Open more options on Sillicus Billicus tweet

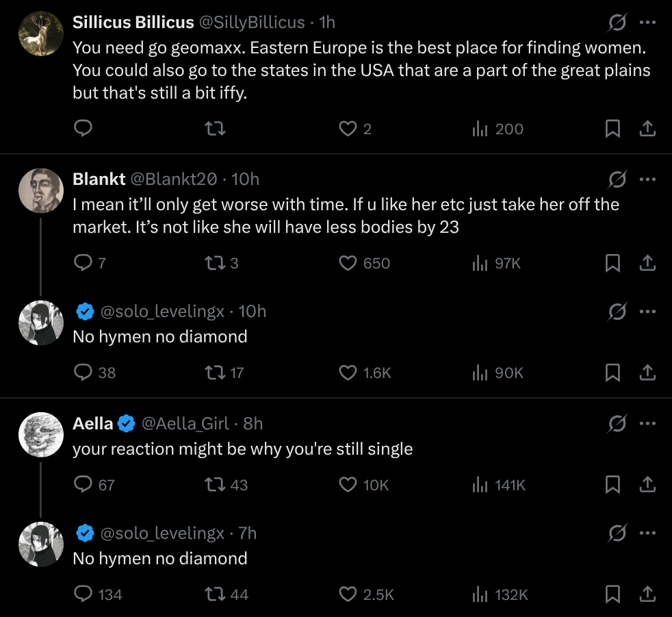(x=647, y=23)
